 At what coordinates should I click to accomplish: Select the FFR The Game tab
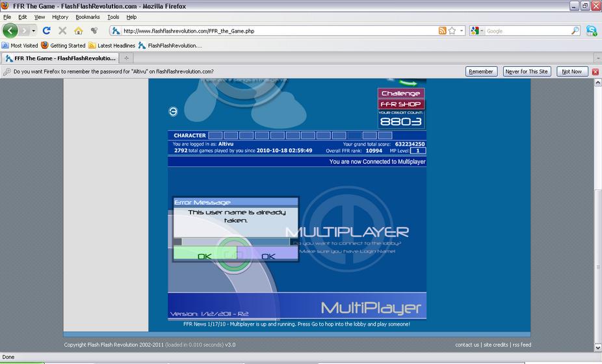pyautogui.click(x=60, y=58)
